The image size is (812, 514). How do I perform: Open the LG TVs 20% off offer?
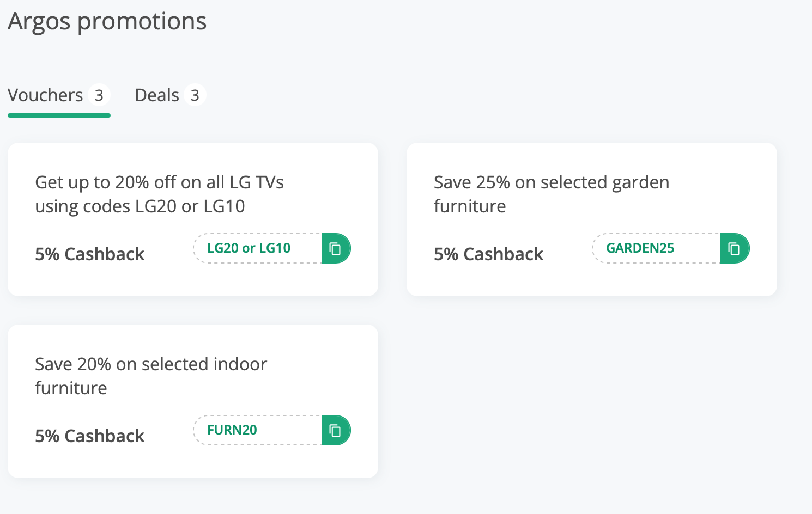click(x=159, y=194)
